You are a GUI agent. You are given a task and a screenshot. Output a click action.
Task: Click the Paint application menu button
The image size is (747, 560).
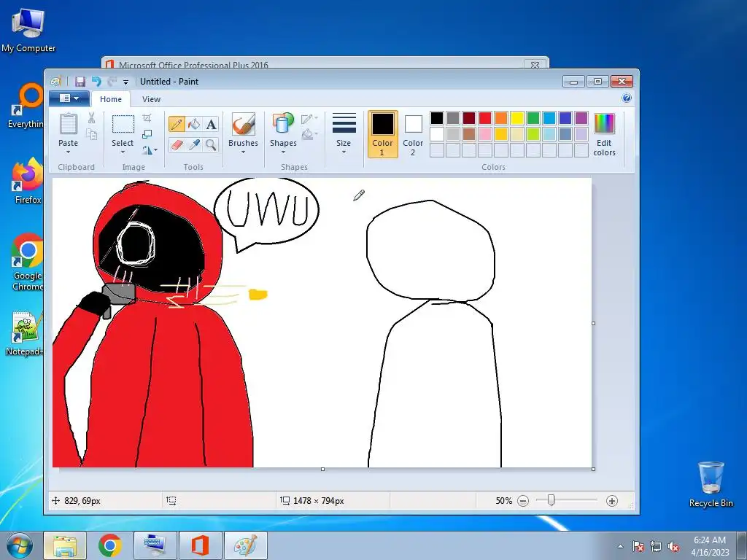tap(69, 98)
